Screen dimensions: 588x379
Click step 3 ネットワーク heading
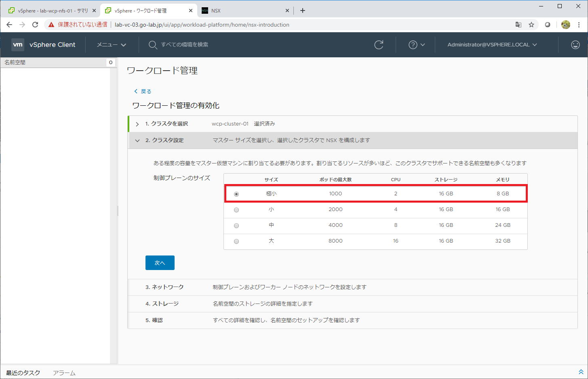point(164,287)
